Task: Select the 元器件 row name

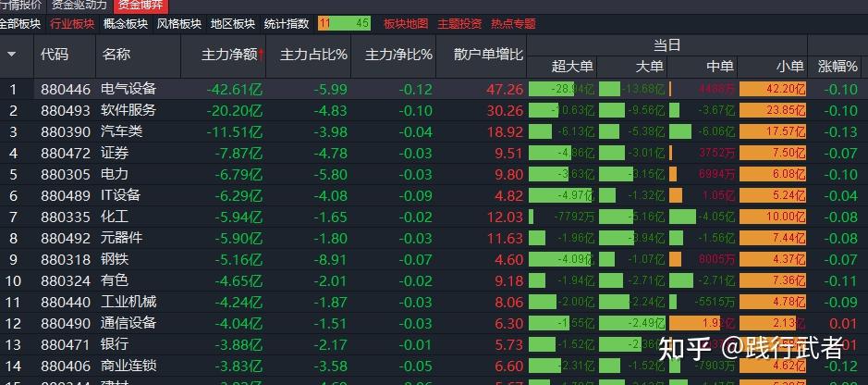Action: [121, 238]
